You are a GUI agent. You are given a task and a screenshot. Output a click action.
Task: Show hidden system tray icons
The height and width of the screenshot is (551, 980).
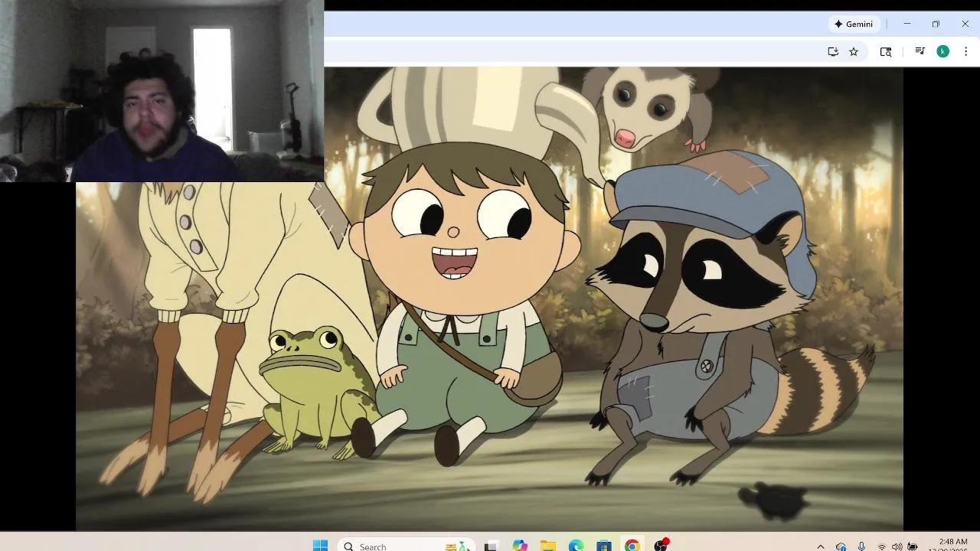tap(821, 546)
